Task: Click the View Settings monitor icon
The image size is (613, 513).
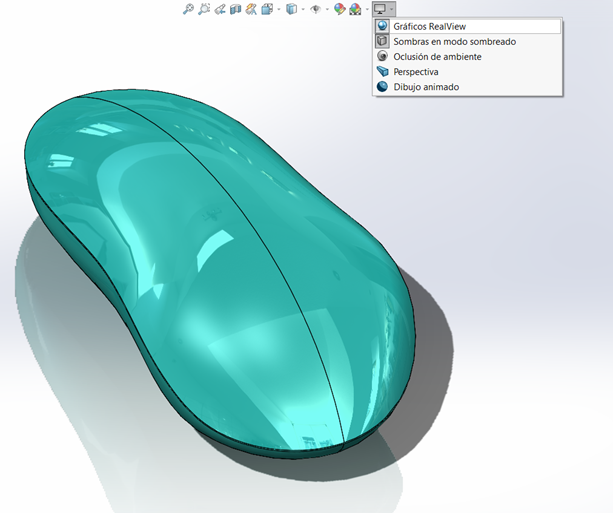Action: point(380,9)
